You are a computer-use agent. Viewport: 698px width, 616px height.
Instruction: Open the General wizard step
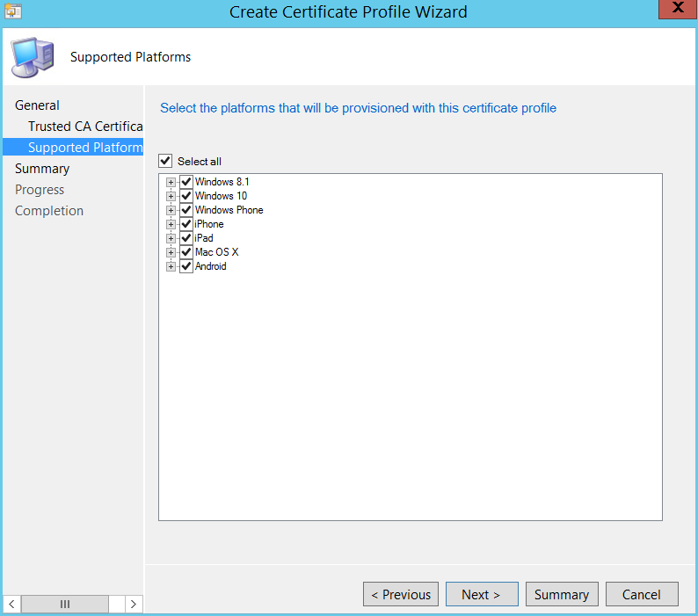(37, 105)
